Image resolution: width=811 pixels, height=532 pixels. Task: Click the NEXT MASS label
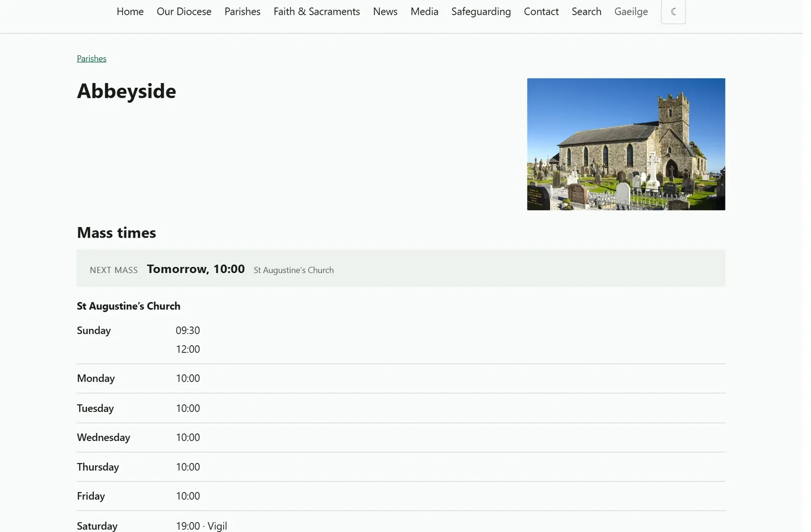114,270
